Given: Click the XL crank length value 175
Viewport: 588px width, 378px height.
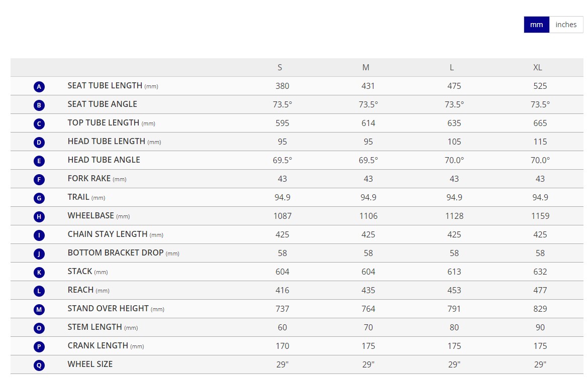Looking at the screenshot, I should tap(540, 346).
